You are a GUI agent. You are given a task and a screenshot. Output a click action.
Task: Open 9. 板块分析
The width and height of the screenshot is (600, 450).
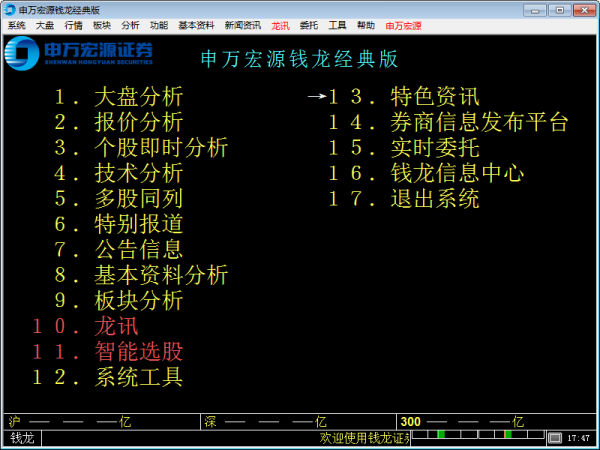[119, 300]
